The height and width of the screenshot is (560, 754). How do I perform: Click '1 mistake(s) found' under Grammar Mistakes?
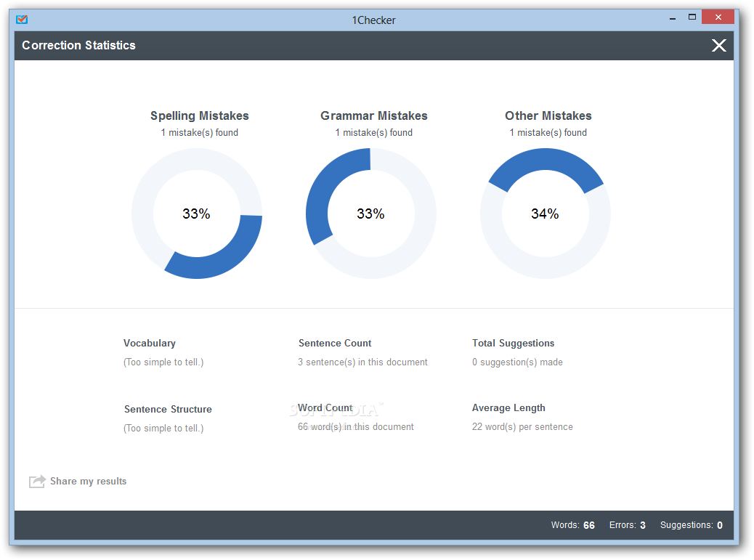pyautogui.click(x=374, y=133)
